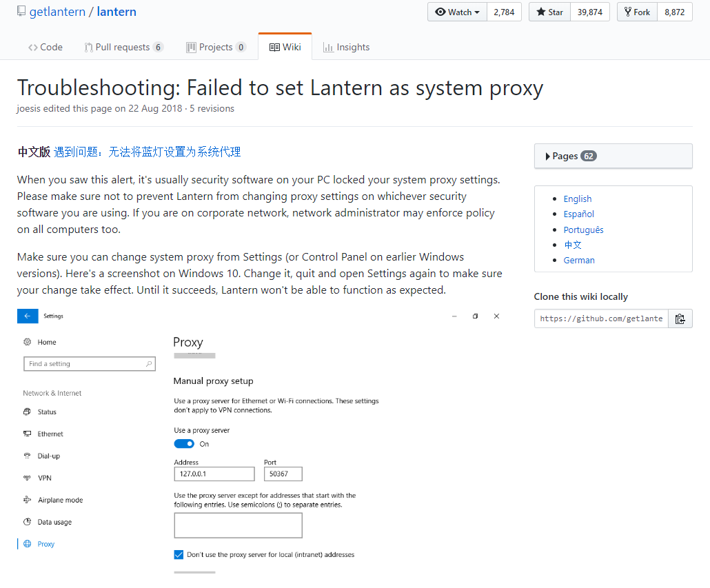This screenshot has height=588, width=710.
Task: Open the Watch dropdown button
Action: pyautogui.click(x=457, y=12)
